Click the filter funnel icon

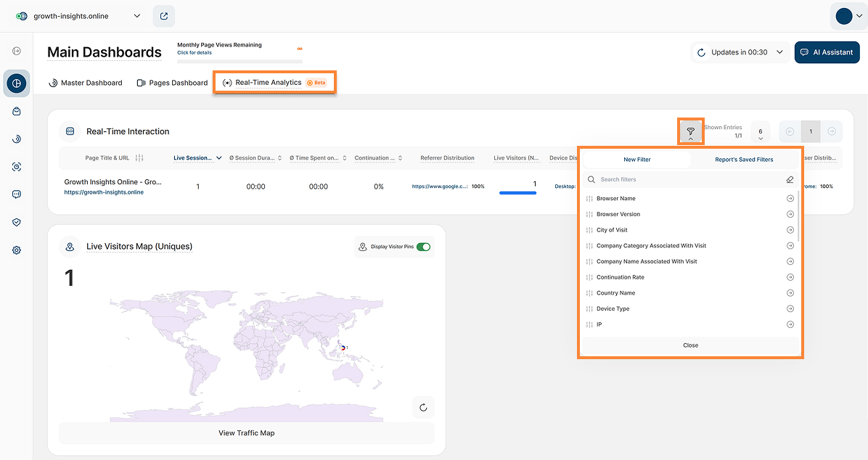pos(690,131)
